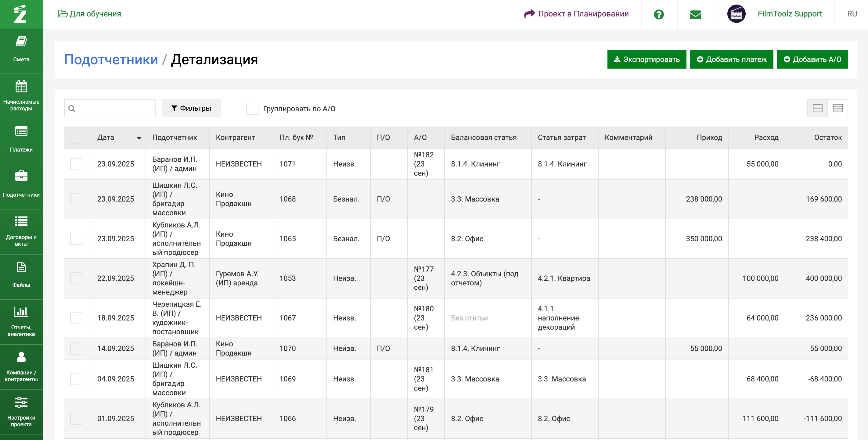Open Начисляемые расходы calendar icon
The image size is (868, 440).
pyautogui.click(x=21, y=87)
